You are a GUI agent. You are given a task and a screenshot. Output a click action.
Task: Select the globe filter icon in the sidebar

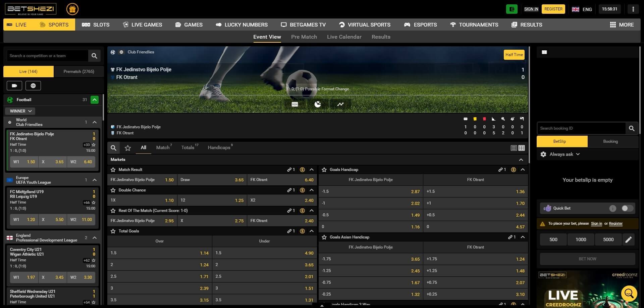coord(33,85)
